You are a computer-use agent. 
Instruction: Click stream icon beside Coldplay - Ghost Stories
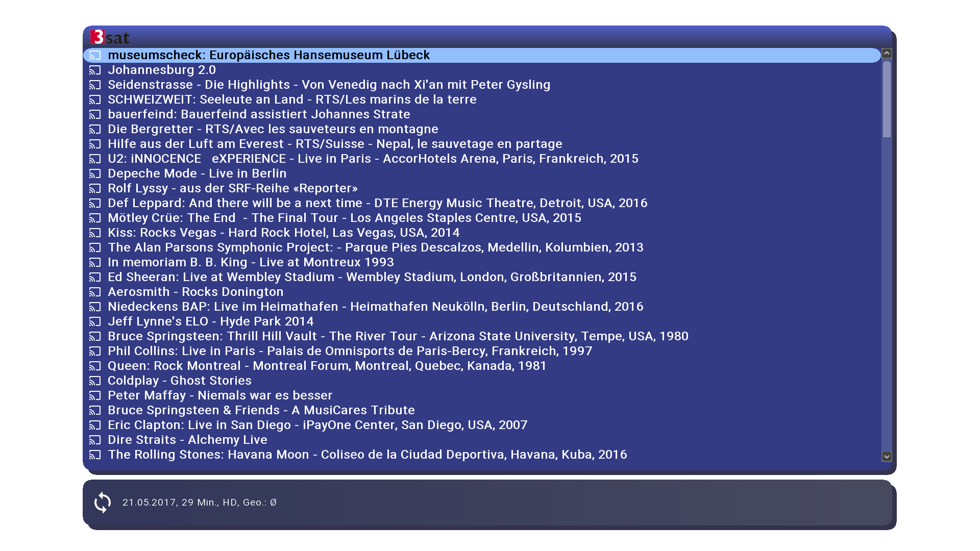coord(95,381)
